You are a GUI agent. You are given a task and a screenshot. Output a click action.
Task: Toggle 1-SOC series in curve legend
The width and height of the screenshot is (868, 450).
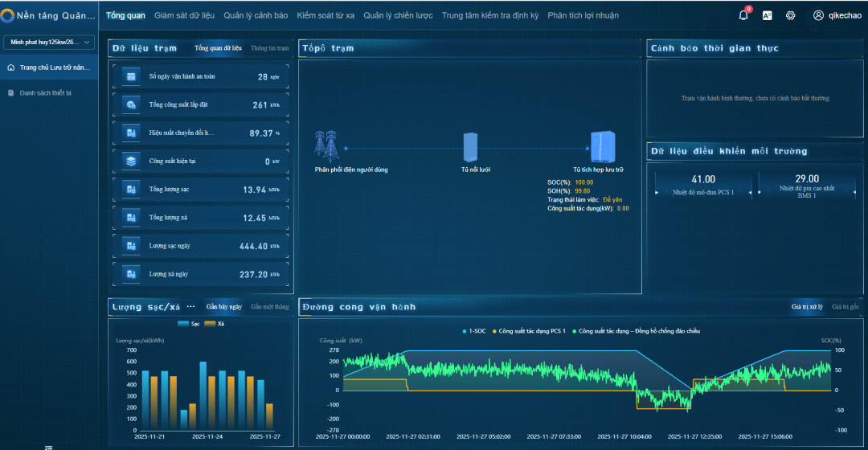[x=475, y=331]
